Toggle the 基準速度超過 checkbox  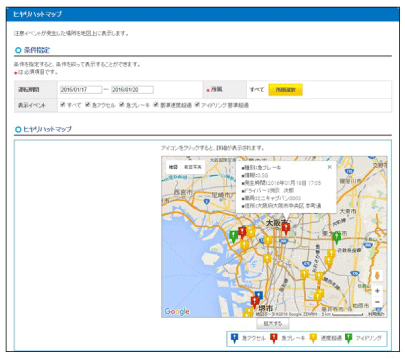point(156,105)
